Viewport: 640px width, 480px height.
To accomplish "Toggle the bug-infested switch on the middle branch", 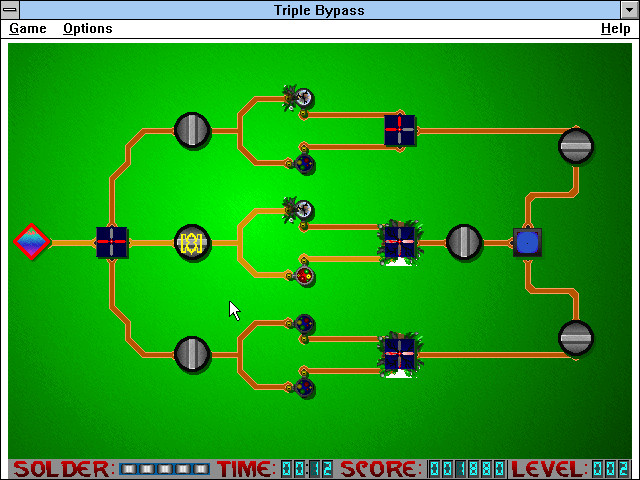I will [x=192, y=242].
